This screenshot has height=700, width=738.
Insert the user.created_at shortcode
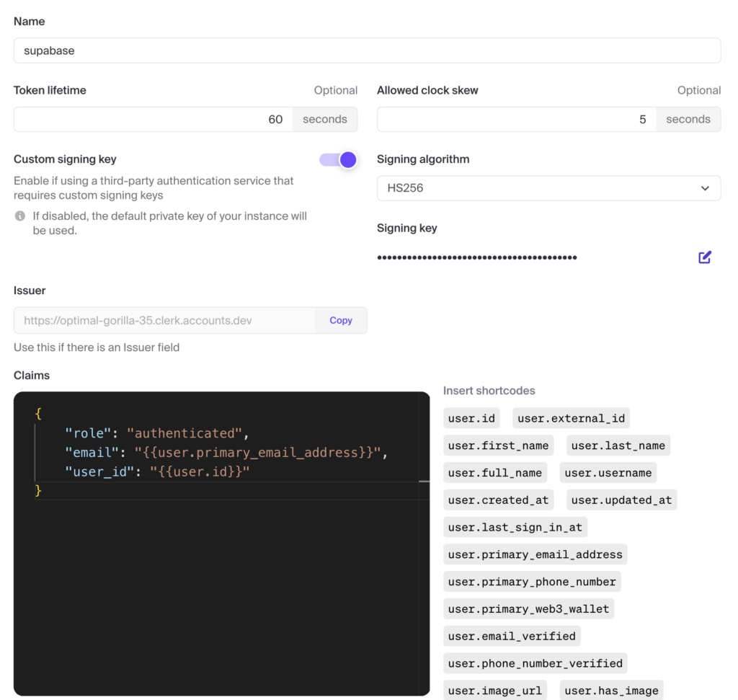point(498,500)
